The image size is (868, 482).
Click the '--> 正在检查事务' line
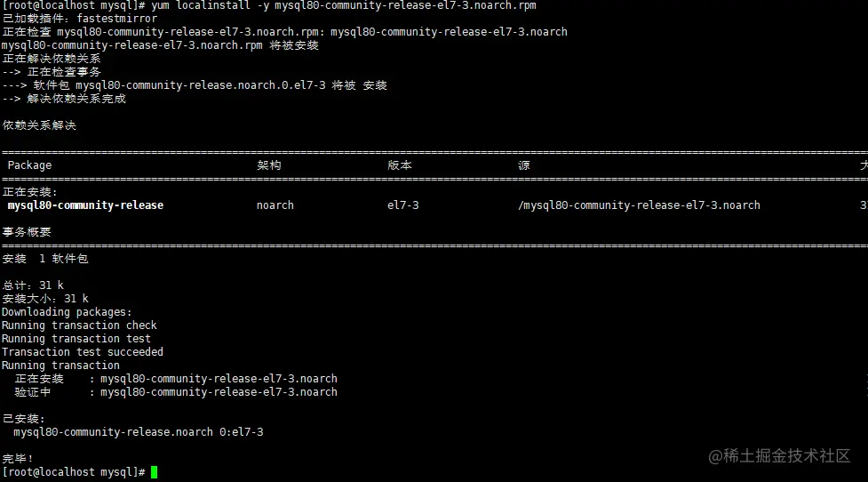[52, 72]
